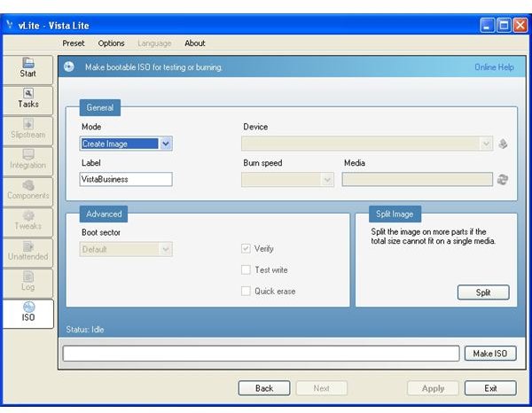The height and width of the screenshot is (413, 532).
Task: Toggle the Verify checkbox
Action: pos(246,248)
